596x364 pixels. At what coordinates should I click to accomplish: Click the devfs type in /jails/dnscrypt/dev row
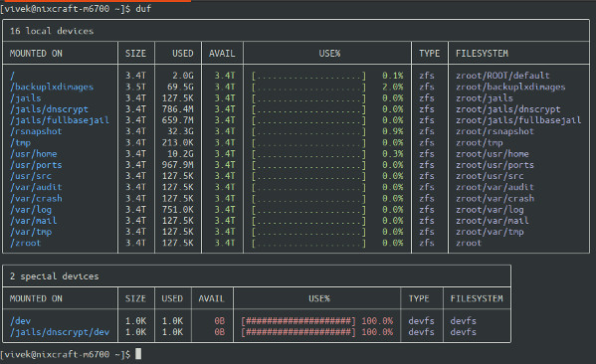pyautogui.click(x=421, y=332)
